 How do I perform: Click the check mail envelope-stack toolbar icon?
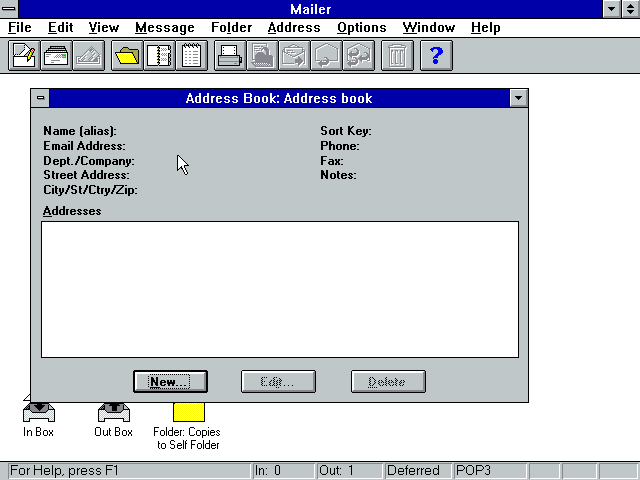point(56,56)
